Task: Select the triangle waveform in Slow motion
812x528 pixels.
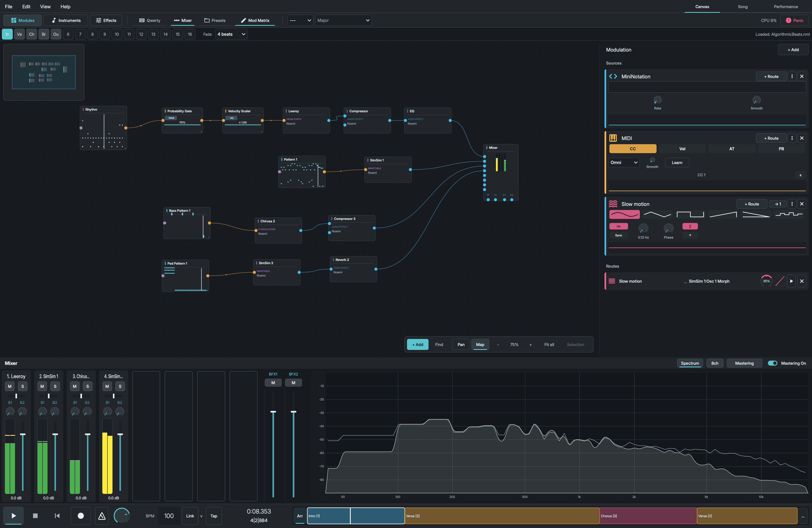Action: [x=657, y=214]
